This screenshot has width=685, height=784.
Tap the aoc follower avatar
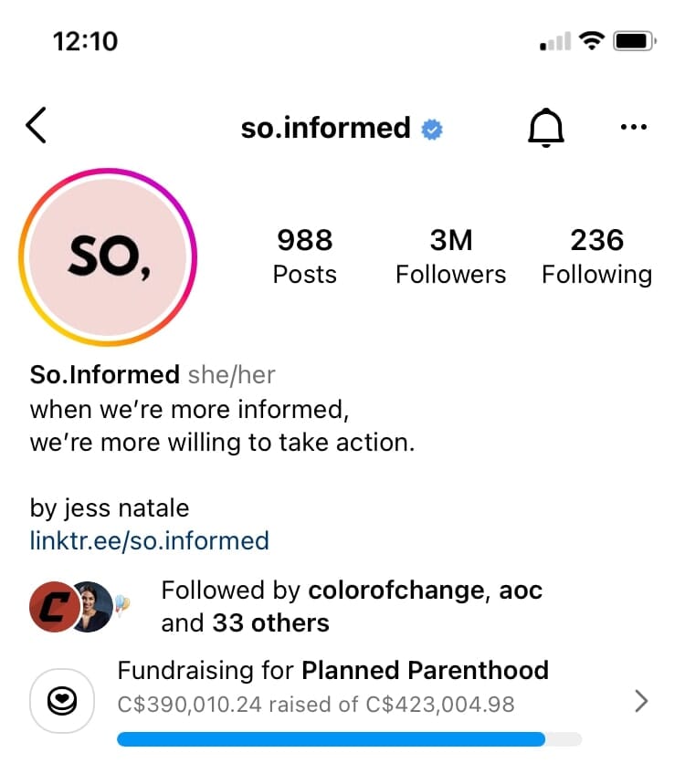pos(94,607)
